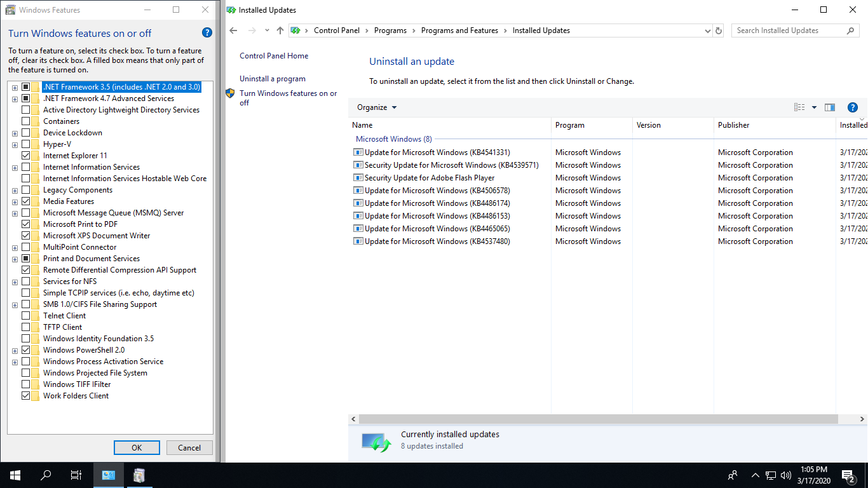Viewport: 868px width, 488px height.
Task: Click shield icon beside Turn Windows features
Action: point(231,93)
